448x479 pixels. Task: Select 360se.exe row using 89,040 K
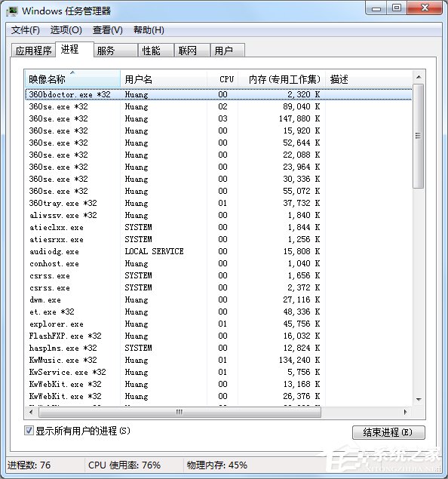[x=219, y=106]
